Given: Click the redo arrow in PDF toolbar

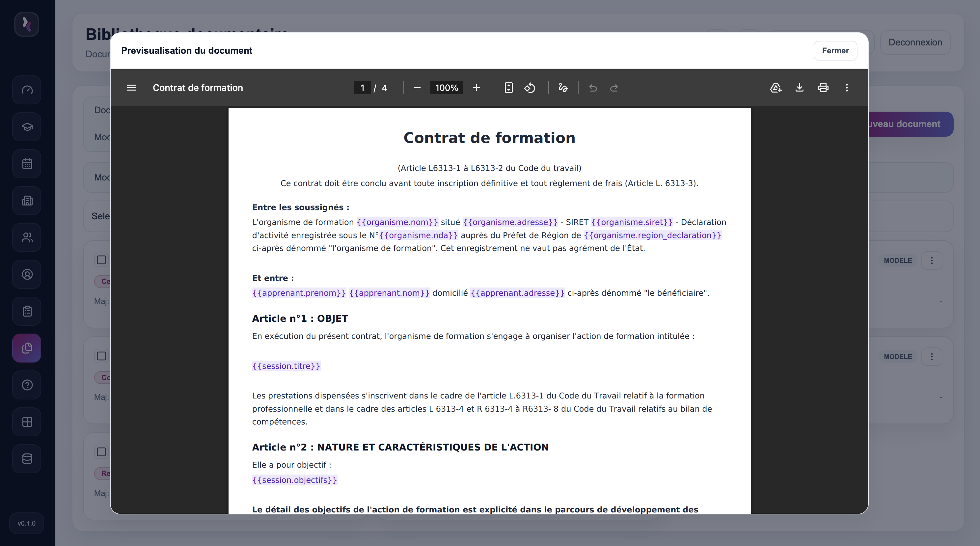Looking at the screenshot, I should (614, 88).
